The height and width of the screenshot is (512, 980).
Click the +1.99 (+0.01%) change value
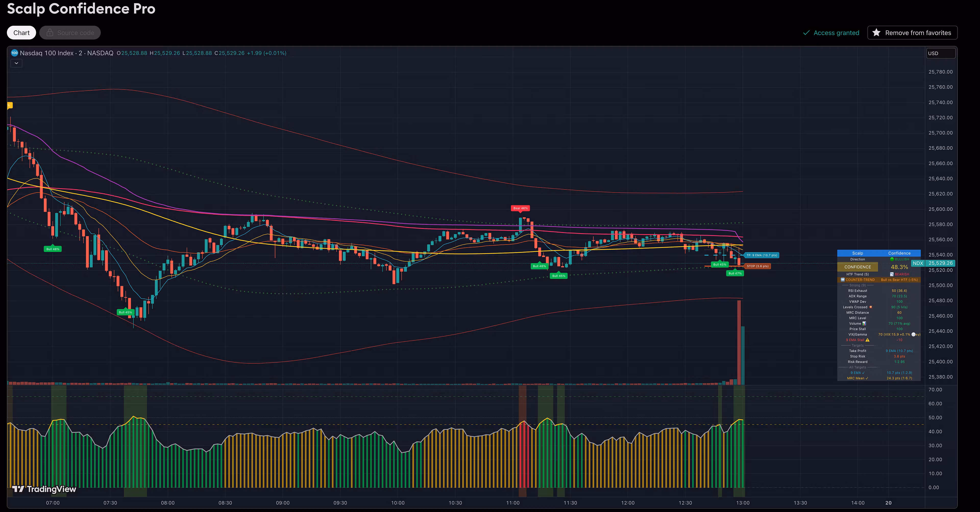point(267,53)
